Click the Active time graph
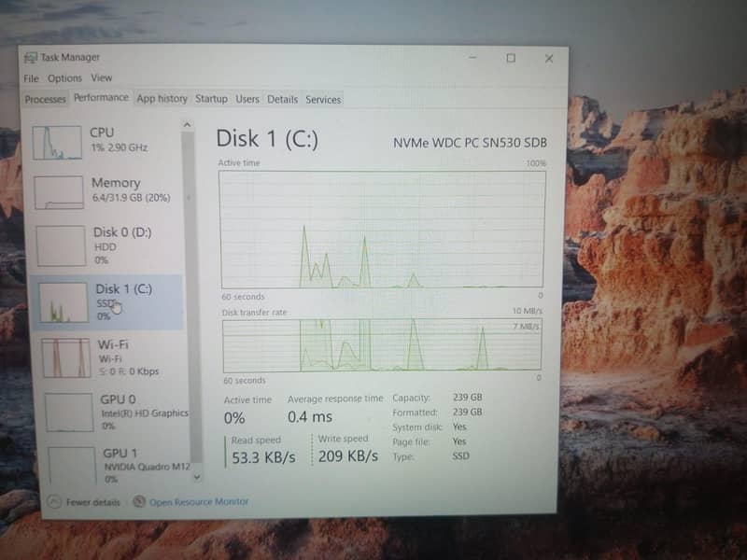Screen dimensions: 747x560 pyautogui.click(x=382, y=230)
